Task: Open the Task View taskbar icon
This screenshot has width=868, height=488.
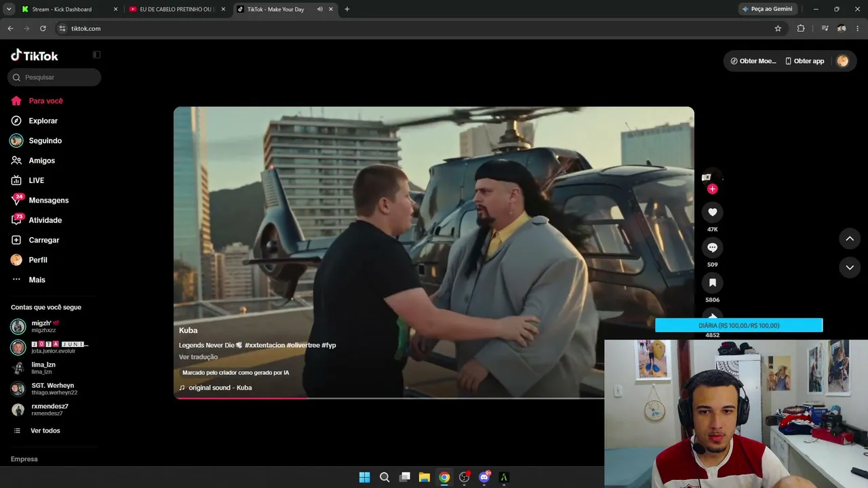Action: pyautogui.click(x=405, y=477)
